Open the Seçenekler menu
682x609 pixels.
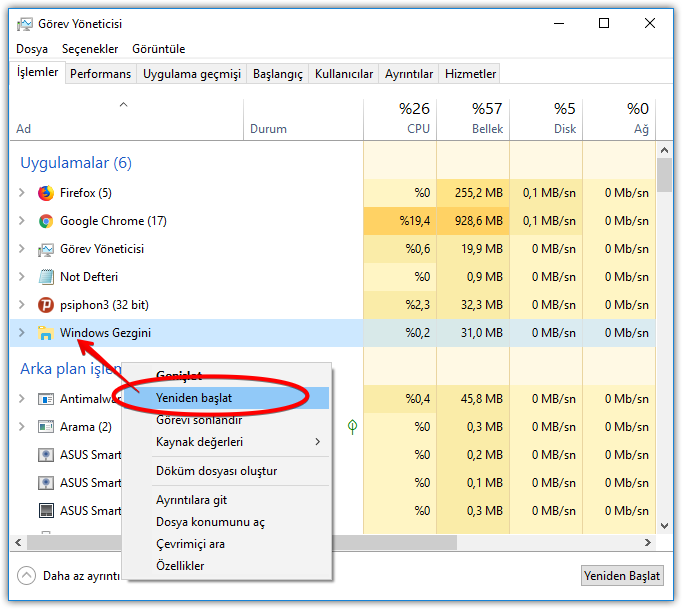pos(90,49)
